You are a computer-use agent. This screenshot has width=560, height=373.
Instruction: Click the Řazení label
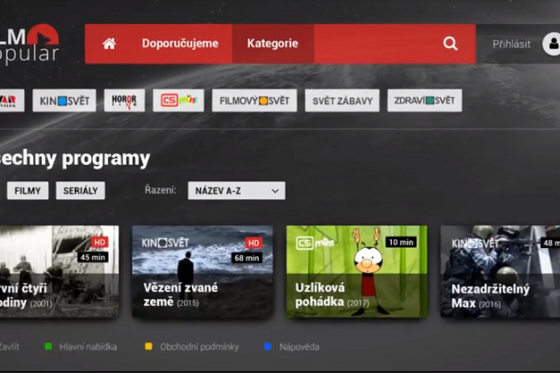160,190
